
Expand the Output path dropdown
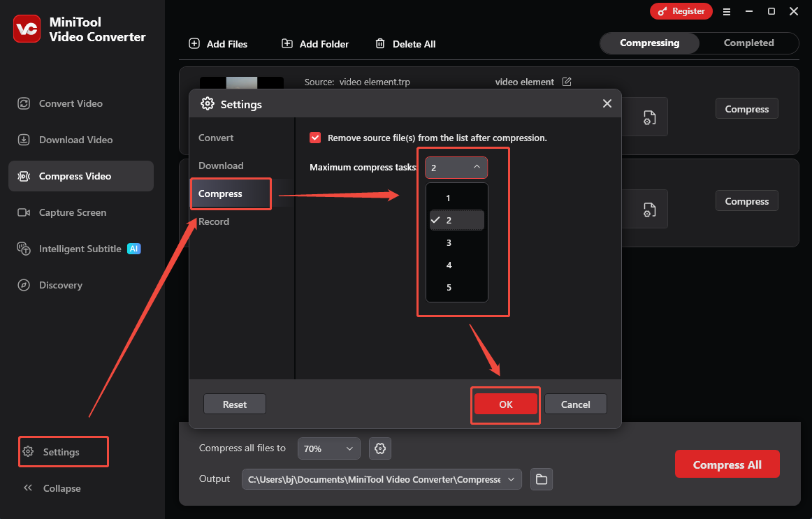tap(511, 479)
